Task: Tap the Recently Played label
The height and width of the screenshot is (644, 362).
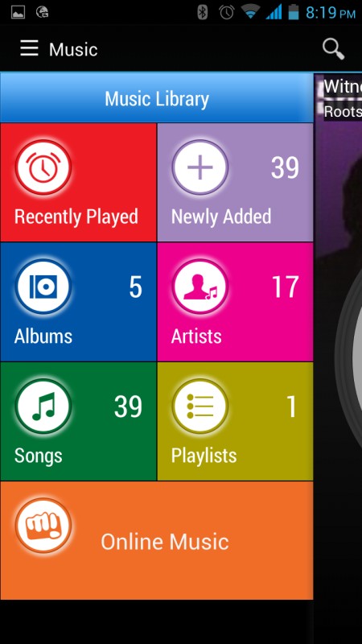Action: coord(76,217)
